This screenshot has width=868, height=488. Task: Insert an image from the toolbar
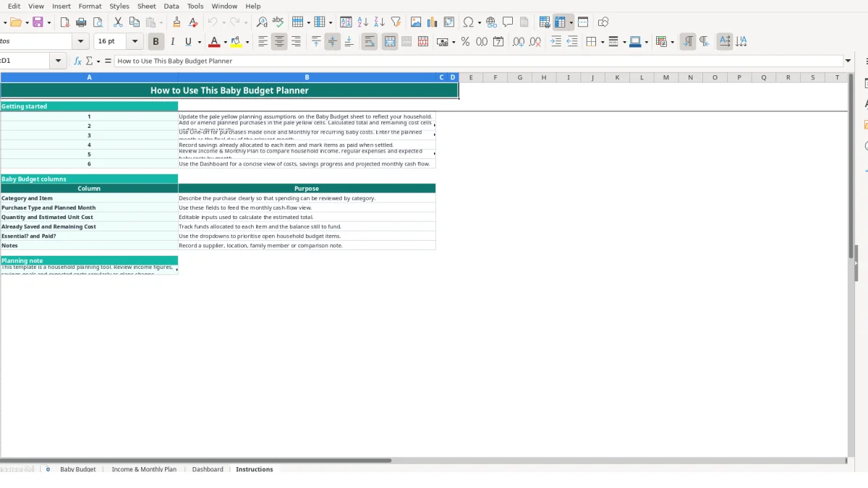416,22
